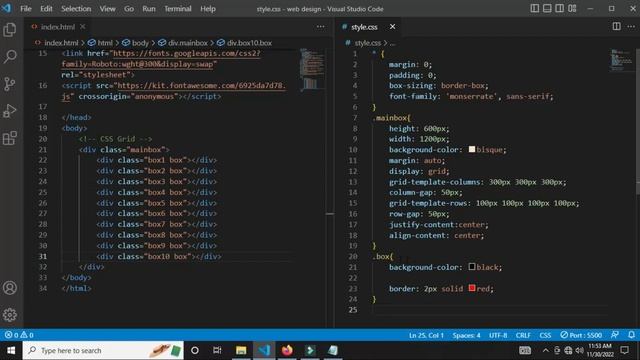Open the Explorer view in activity bar
640x360 pixels.
(10, 30)
